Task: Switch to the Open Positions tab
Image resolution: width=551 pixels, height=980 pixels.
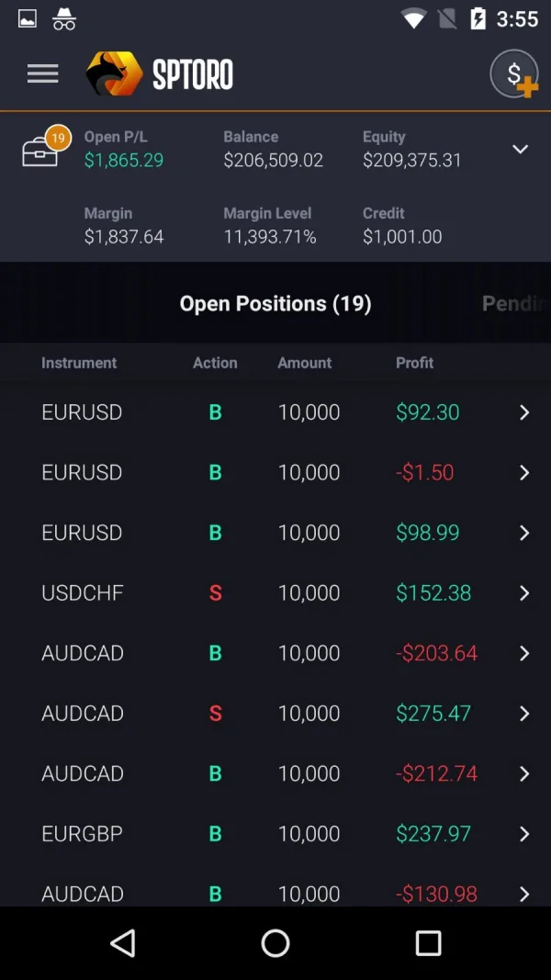Action: pyautogui.click(x=275, y=304)
